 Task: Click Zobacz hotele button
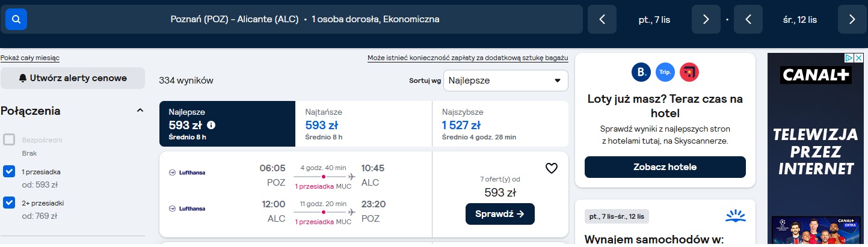click(665, 167)
